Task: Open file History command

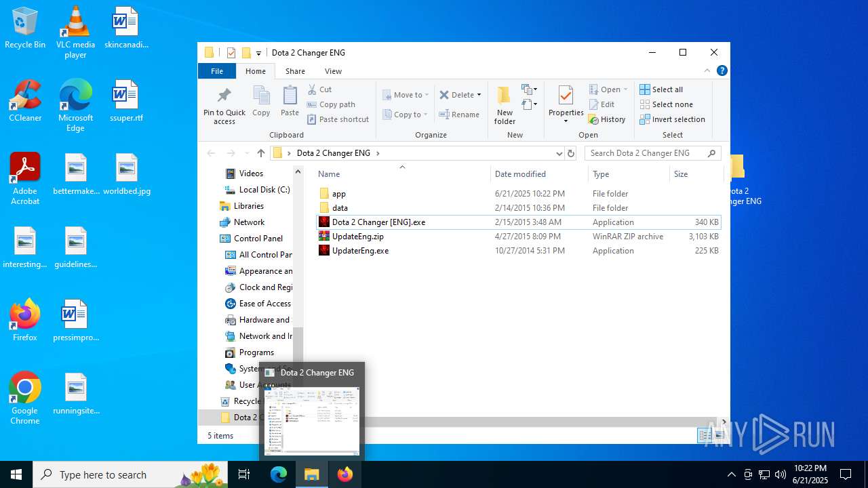Action: click(607, 119)
